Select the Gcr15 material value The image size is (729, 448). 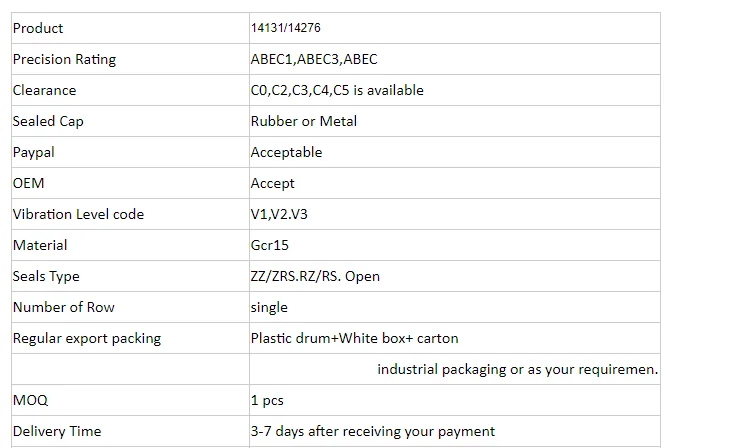(x=270, y=245)
